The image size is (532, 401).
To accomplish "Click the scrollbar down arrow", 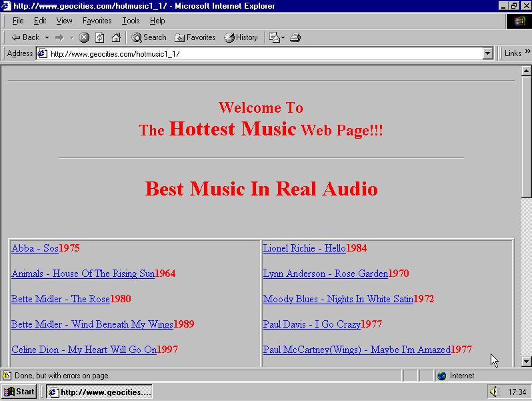I will (526, 362).
